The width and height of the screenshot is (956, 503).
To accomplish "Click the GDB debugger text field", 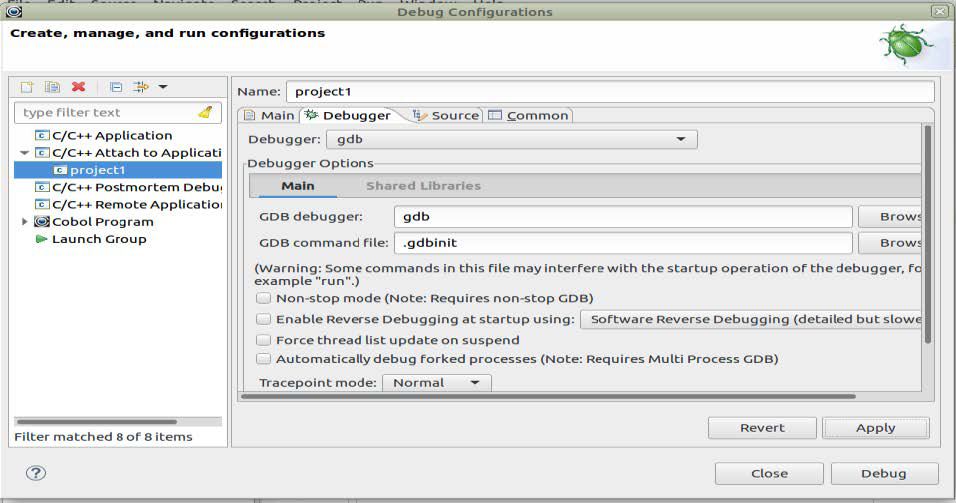I will [623, 216].
